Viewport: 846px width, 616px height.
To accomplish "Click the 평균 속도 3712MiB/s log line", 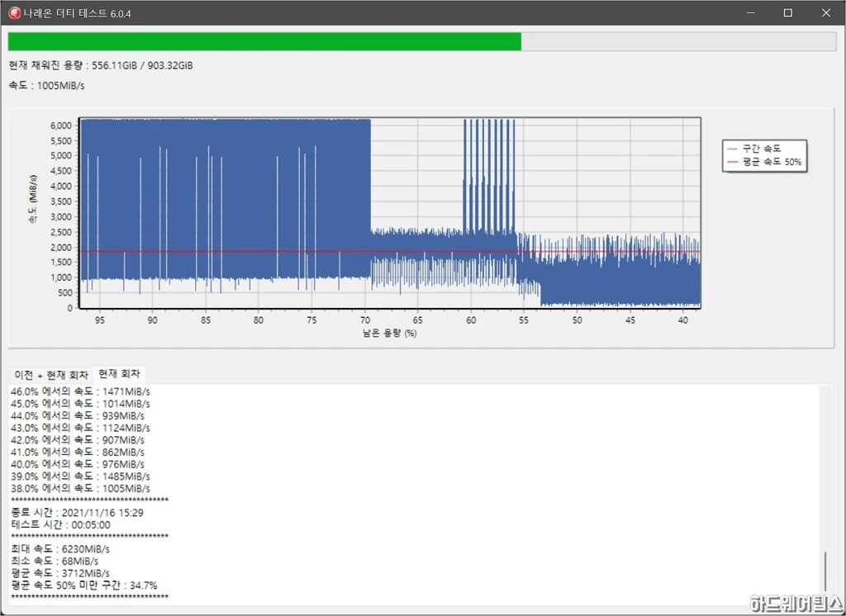I will 60,573.
